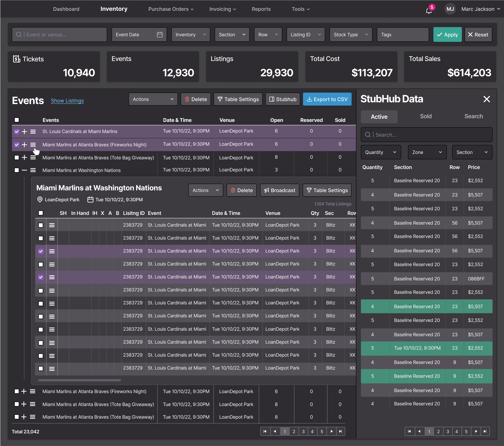Viewport: 504px width, 446px height.
Task: Go to last page in Events pagination
Action: click(x=340, y=431)
